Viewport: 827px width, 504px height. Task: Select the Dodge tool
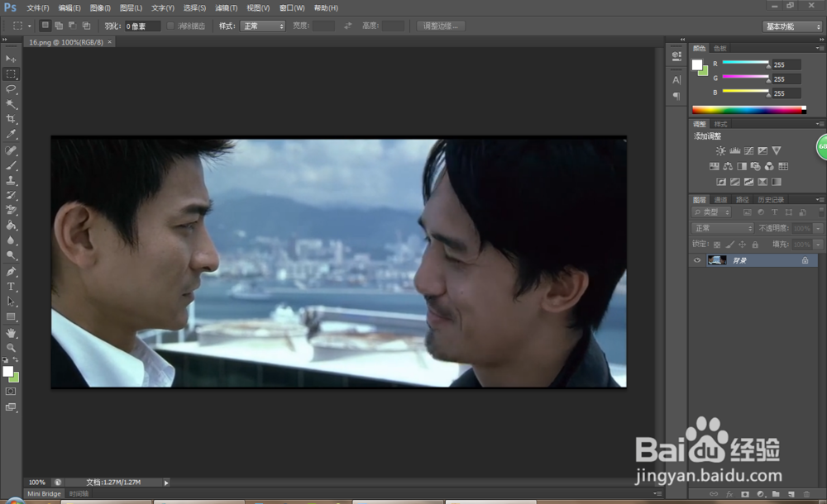pos(11,255)
